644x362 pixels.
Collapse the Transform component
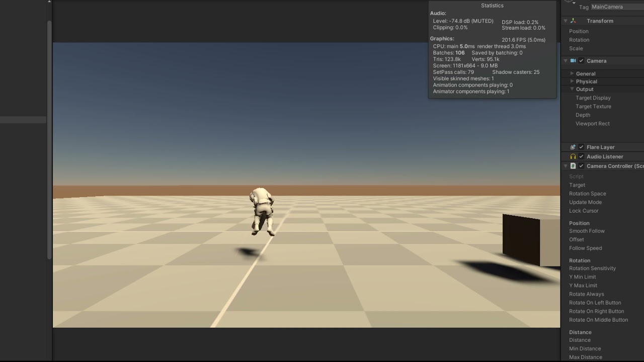(x=566, y=21)
